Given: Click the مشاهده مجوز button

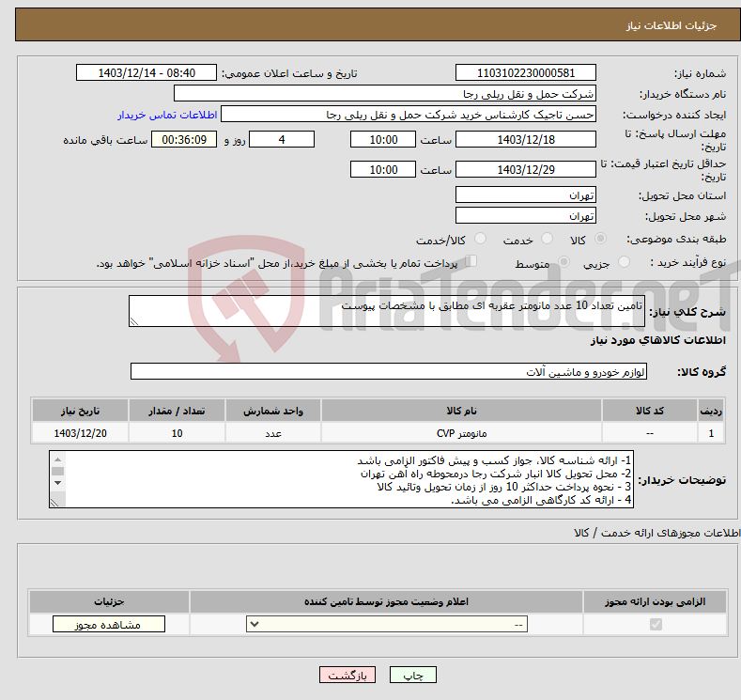Looking at the screenshot, I should coord(109,625).
